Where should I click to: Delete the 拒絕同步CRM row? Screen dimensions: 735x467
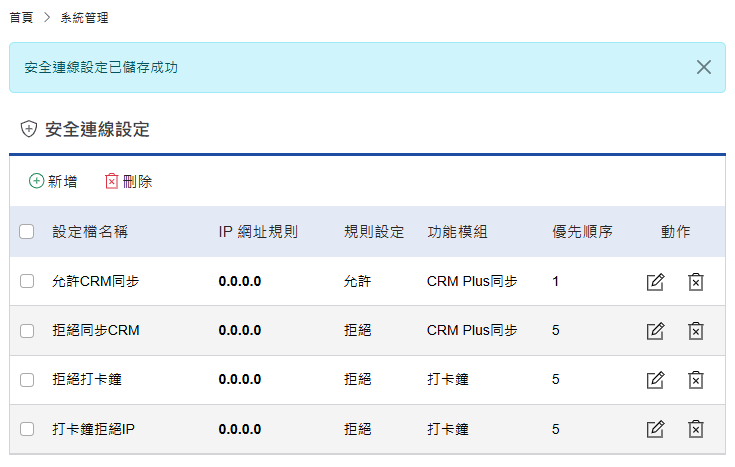[x=696, y=331]
